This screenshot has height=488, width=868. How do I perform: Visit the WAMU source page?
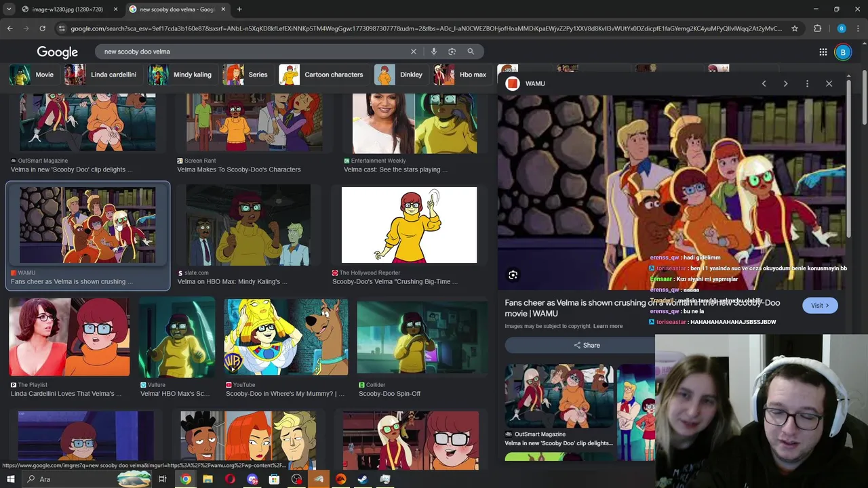pos(820,306)
